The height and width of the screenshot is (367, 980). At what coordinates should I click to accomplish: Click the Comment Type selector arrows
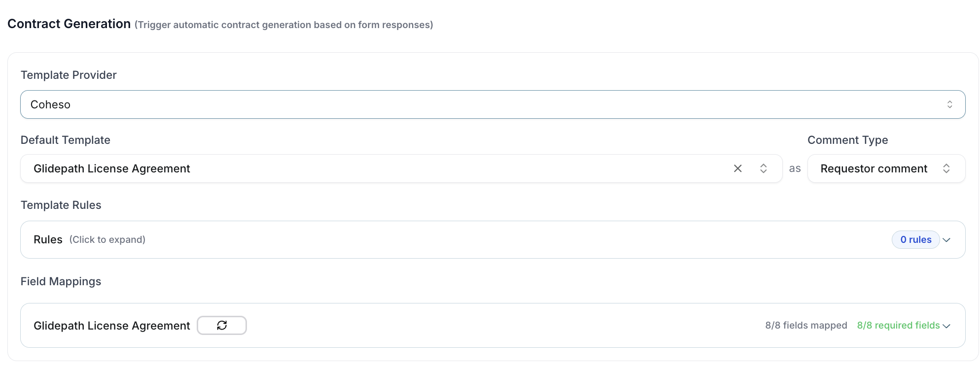tap(946, 168)
